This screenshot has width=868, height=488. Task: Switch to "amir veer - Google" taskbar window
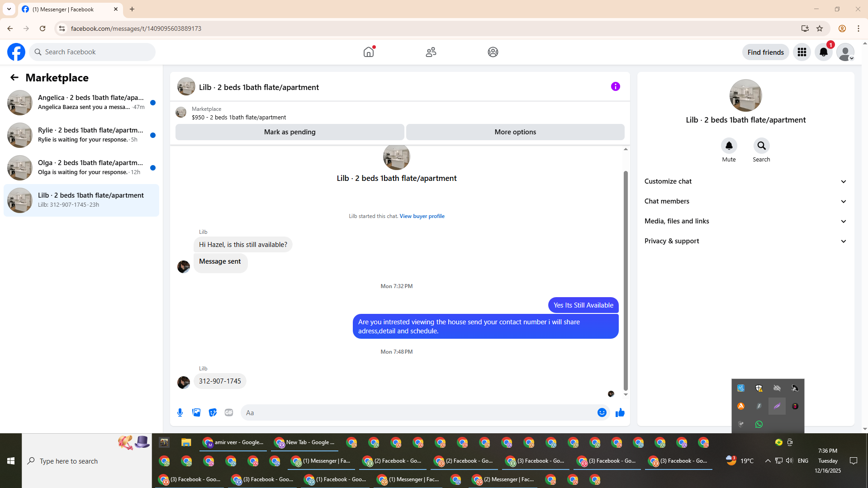(233, 442)
